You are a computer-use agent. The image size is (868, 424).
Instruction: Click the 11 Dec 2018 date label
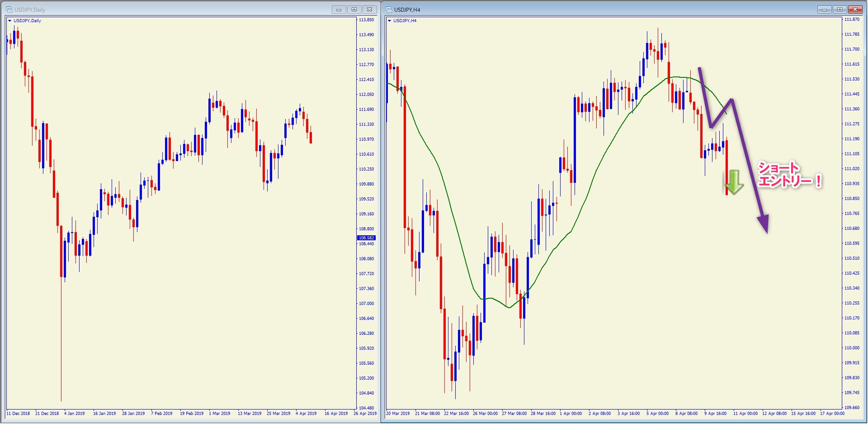click(18, 414)
